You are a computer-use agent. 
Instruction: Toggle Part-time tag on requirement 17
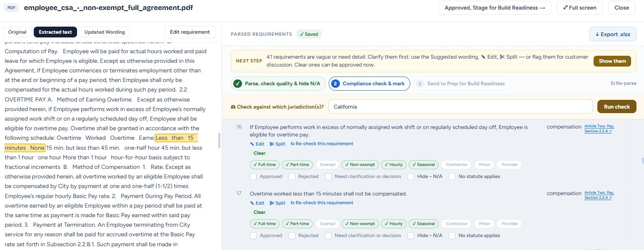[297, 224]
